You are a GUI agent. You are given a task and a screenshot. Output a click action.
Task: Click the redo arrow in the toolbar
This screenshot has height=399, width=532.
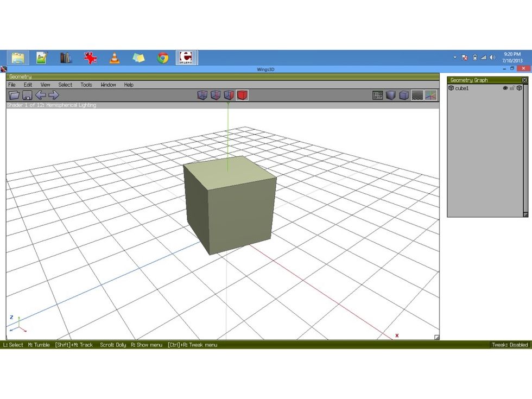coord(53,95)
